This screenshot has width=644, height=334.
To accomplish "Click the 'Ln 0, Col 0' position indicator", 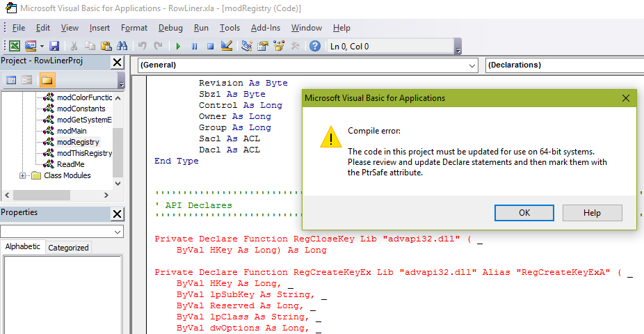I will coord(390,47).
